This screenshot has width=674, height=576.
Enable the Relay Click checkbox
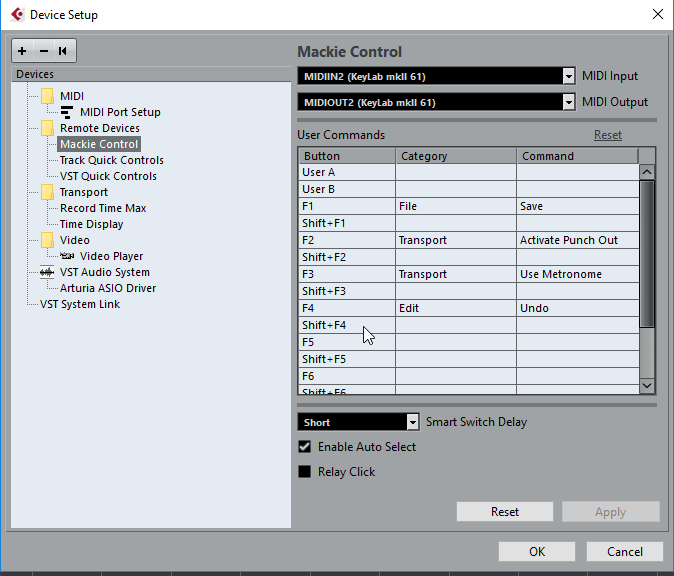pos(305,472)
